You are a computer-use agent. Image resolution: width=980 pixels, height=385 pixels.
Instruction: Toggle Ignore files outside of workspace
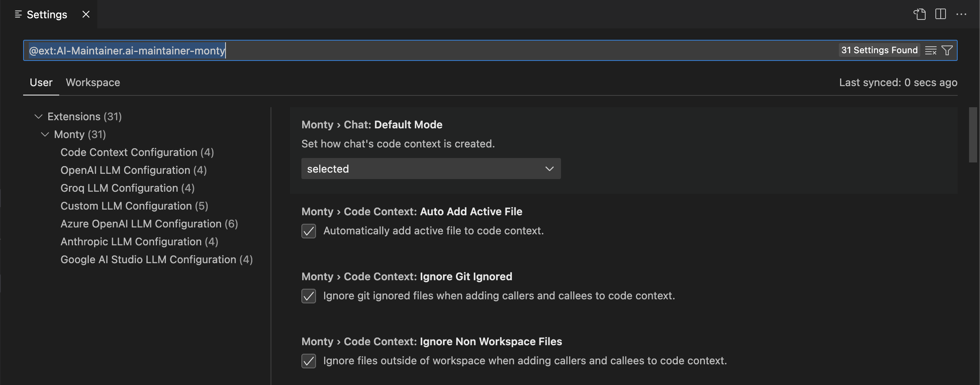309,361
